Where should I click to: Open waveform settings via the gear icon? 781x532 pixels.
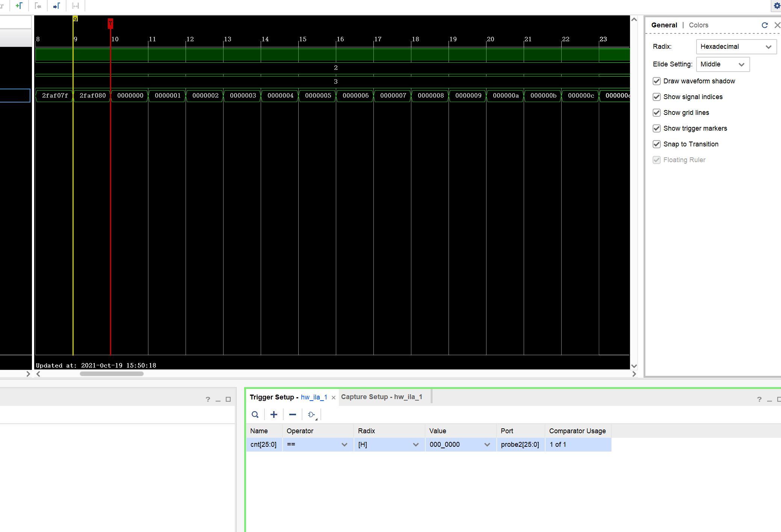point(776,6)
